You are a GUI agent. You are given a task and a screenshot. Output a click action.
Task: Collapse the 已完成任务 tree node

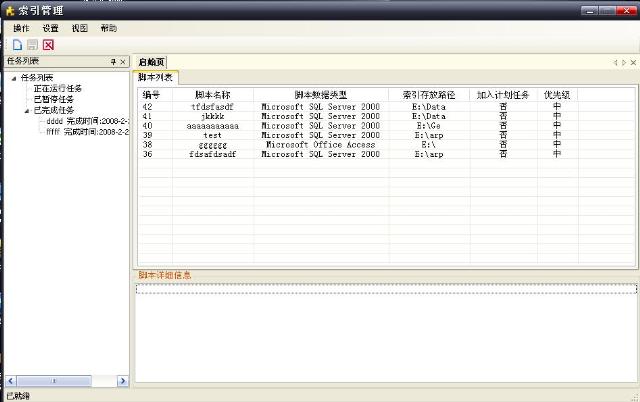tap(26, 110)
